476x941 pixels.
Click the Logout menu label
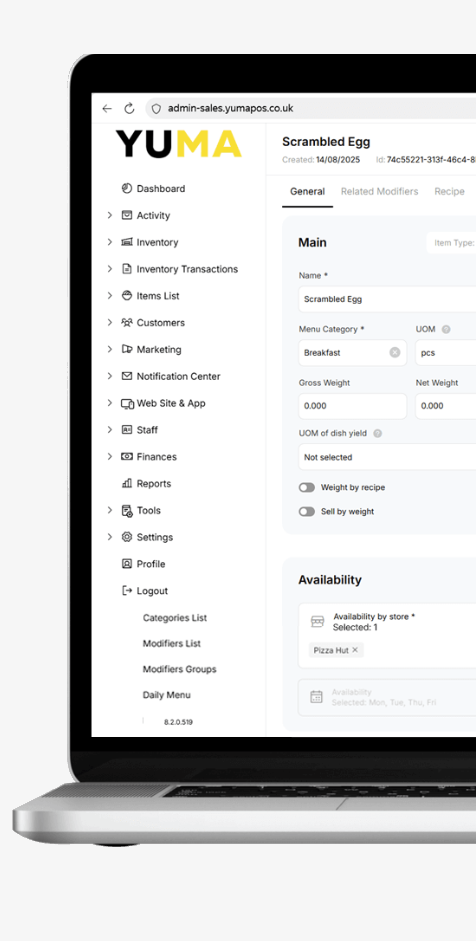(152, 591)
